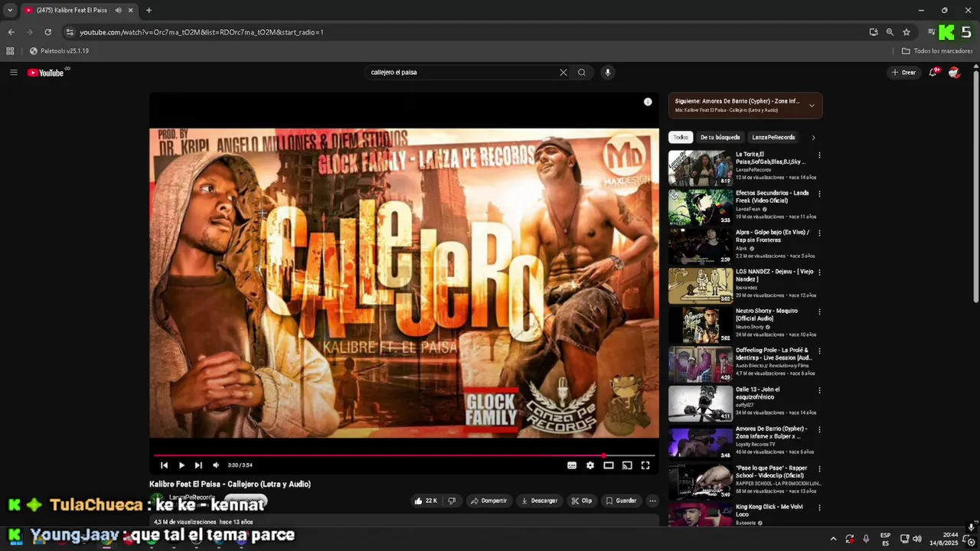Create a Clip of the video
Screen dimensions: 980x551
click(582, 500)
